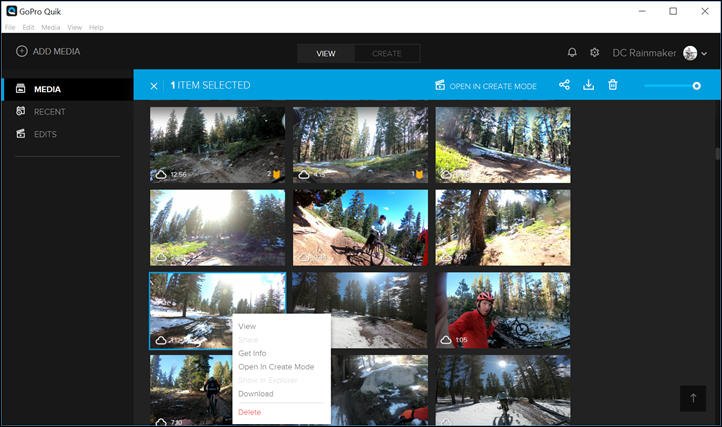This screenshot has height=427, width=722.
Task: Select the red jacket cyclist 1:05 thumbnail
Action: (x=503, y=310)
